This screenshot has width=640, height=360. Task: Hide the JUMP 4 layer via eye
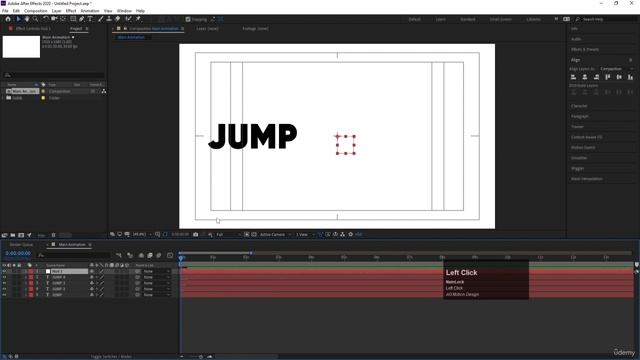[x=4, y=277]
